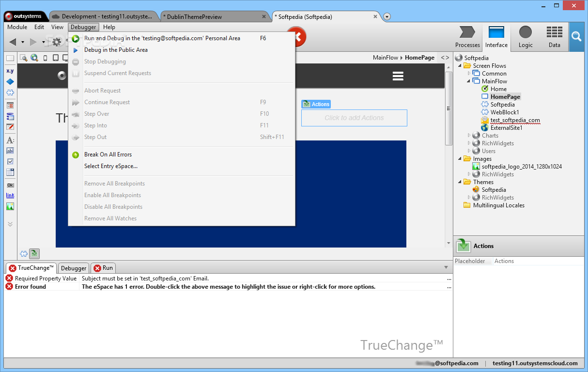This screenshot has width=588, height=372.
Task: Select the link widget tool
Action: (x=10, y=195)
